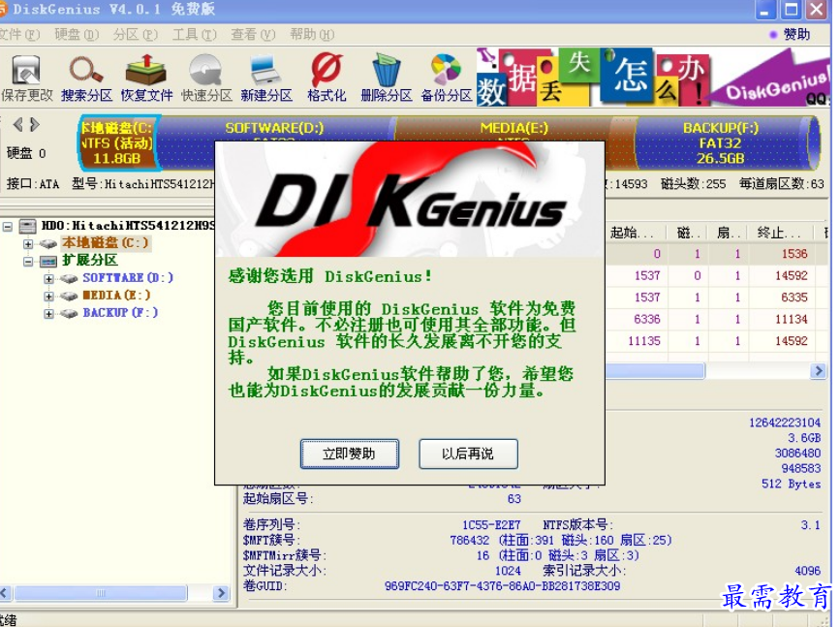This screenshot has width=840, height=627.
Task: Select the 快速分区 quick partition icon
Action: pyautogui.click(x=206, y=78)
